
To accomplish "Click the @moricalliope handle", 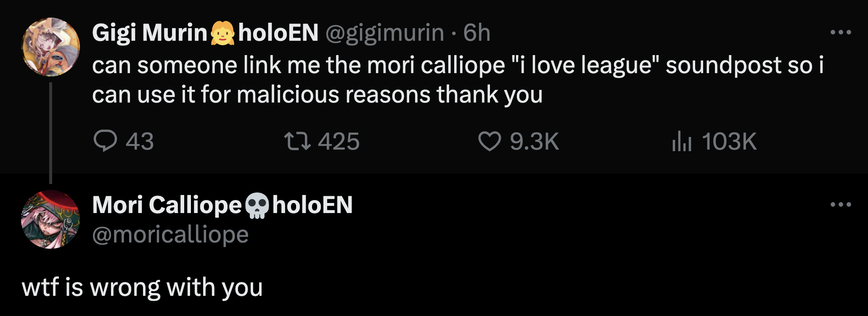I will pyautogui.click(x=170, y=234).
